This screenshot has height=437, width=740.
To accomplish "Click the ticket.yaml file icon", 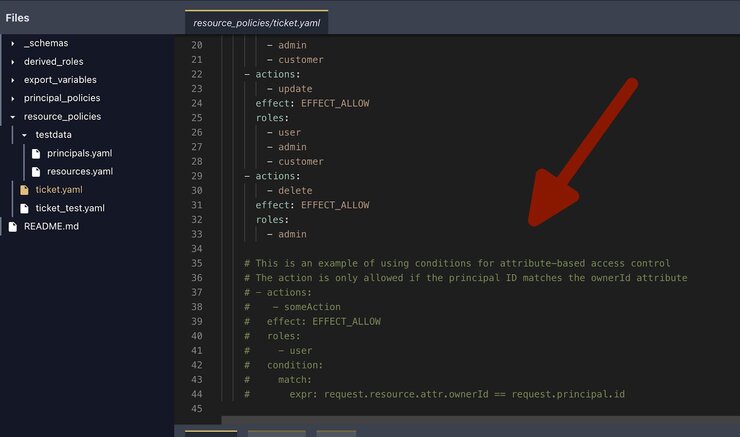I will pyautogui.click(x=25, y=190).
